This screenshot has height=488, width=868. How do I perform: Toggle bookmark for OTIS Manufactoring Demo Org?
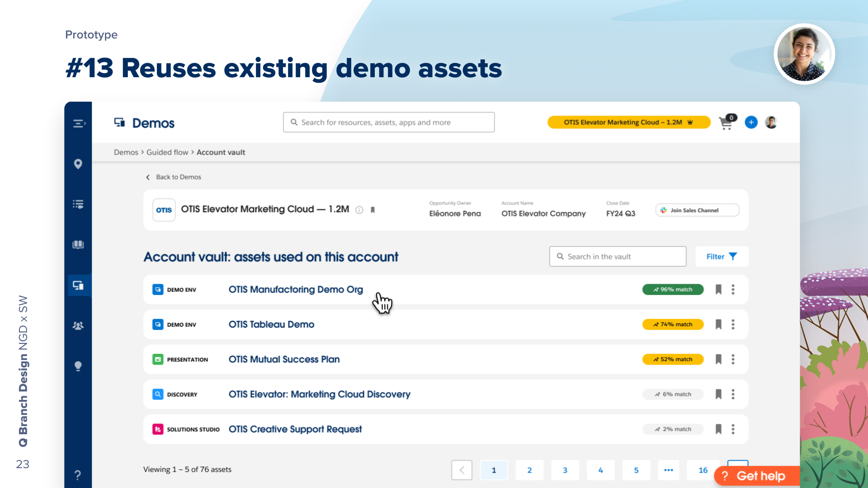coord(718,289)
